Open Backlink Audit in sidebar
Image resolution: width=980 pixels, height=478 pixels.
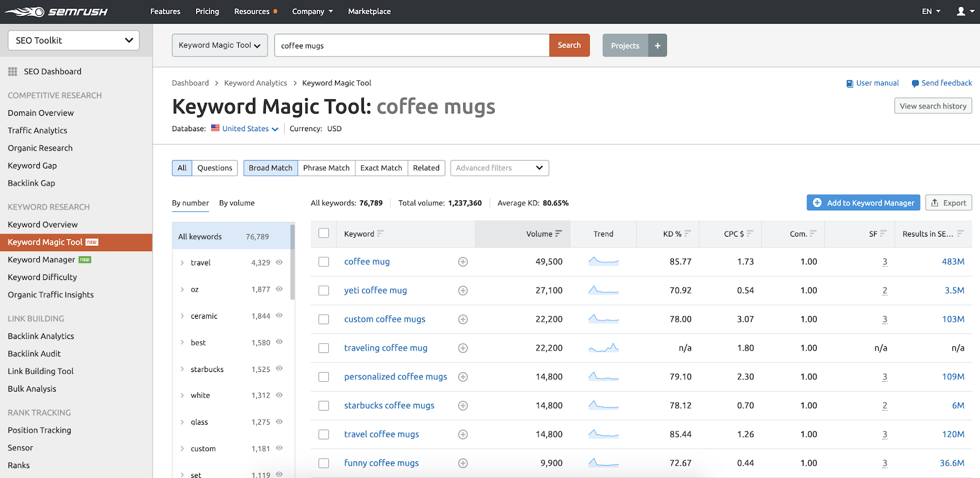pos(34,354)
